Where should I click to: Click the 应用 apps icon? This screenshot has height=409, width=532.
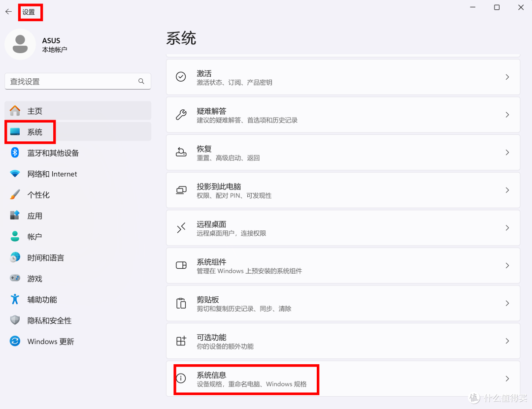click(15, 216)
